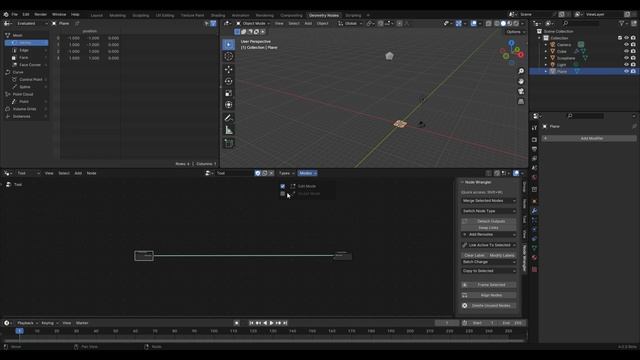Switch to the Shading workspace tab
This screenshot has width=640, height=360.
coord(218,16)
